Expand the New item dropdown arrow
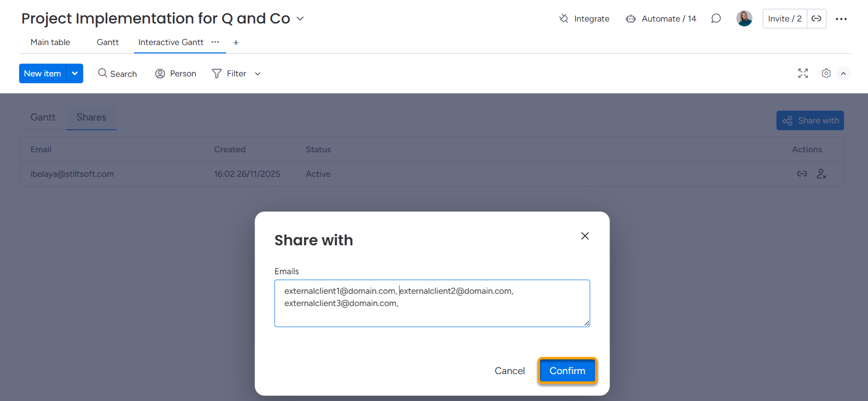This screenshot has width=868, height=401. (x=75, y=73)
